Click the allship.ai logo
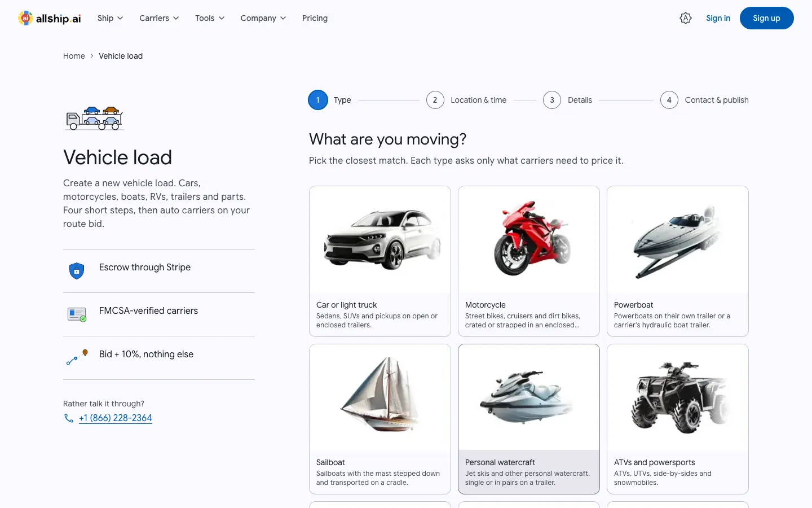Screen dimensions: 812x508 50,18
